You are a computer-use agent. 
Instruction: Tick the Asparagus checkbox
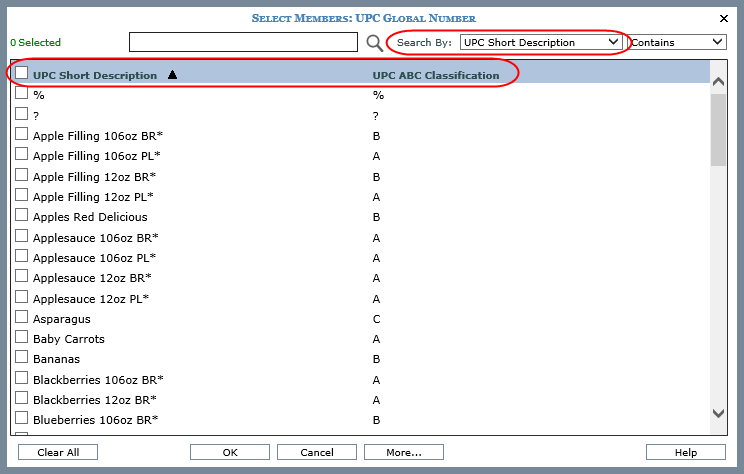point(21,318)
